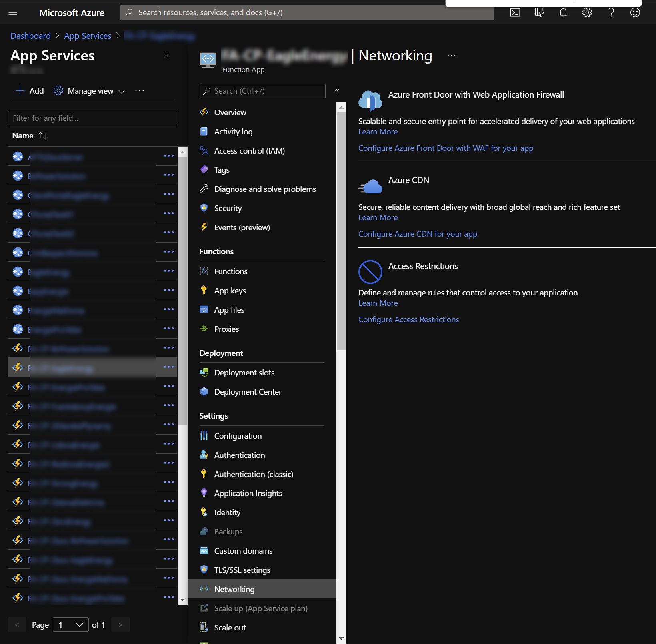Click the Proxies icon
This screenshot has height=644, width=656.
tap(204, 329)
